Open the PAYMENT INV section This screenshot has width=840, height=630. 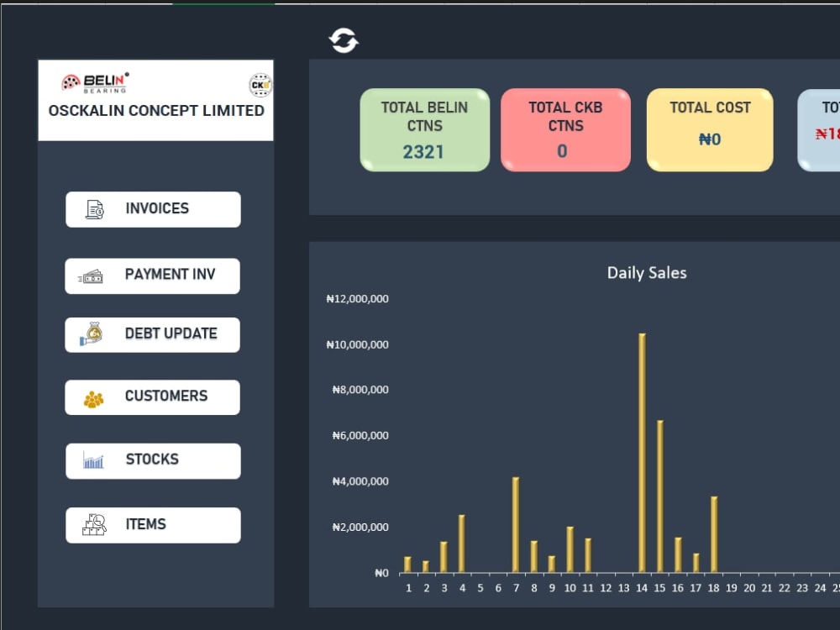tap(152, 275)
